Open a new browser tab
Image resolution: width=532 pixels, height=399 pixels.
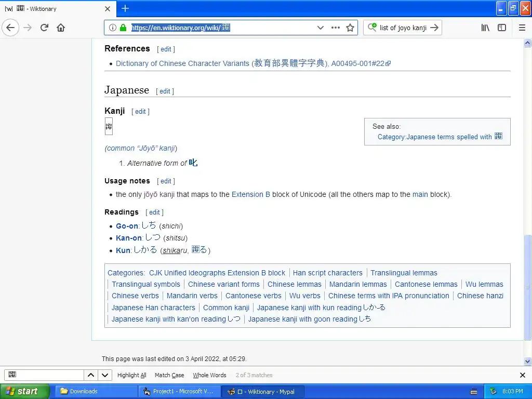tap(125, 8)
